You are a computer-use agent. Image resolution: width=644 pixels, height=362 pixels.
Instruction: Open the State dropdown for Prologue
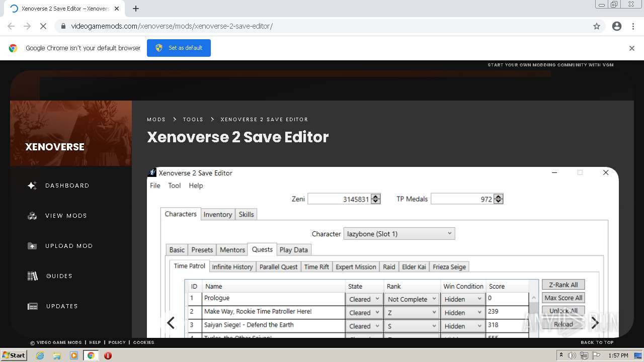point(364,299)
